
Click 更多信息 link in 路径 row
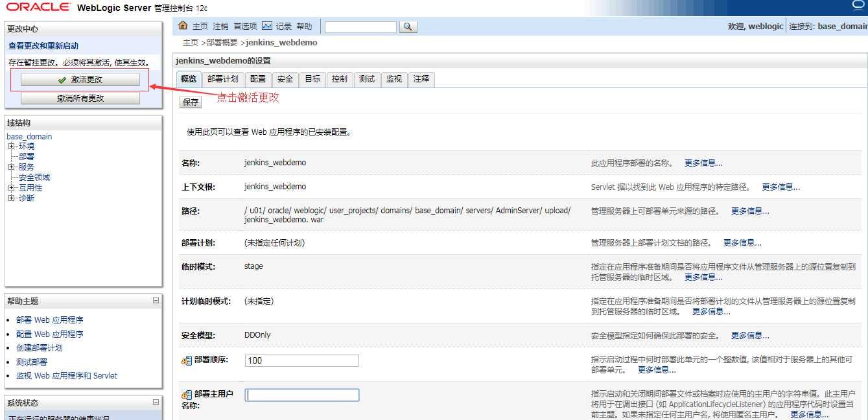pyautogui.click(x=750, y=211)
